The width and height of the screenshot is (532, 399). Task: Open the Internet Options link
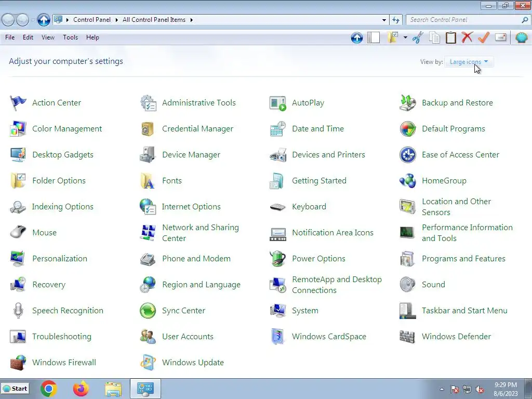191,207
